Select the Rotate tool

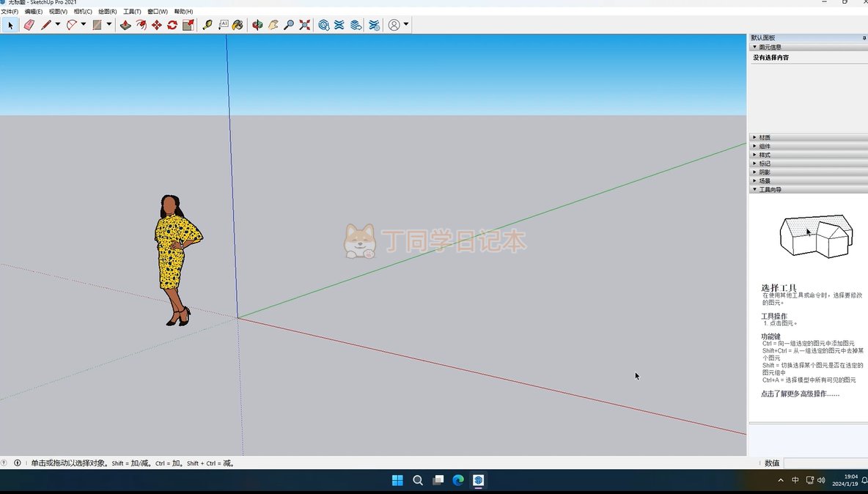tap(172, 25)
